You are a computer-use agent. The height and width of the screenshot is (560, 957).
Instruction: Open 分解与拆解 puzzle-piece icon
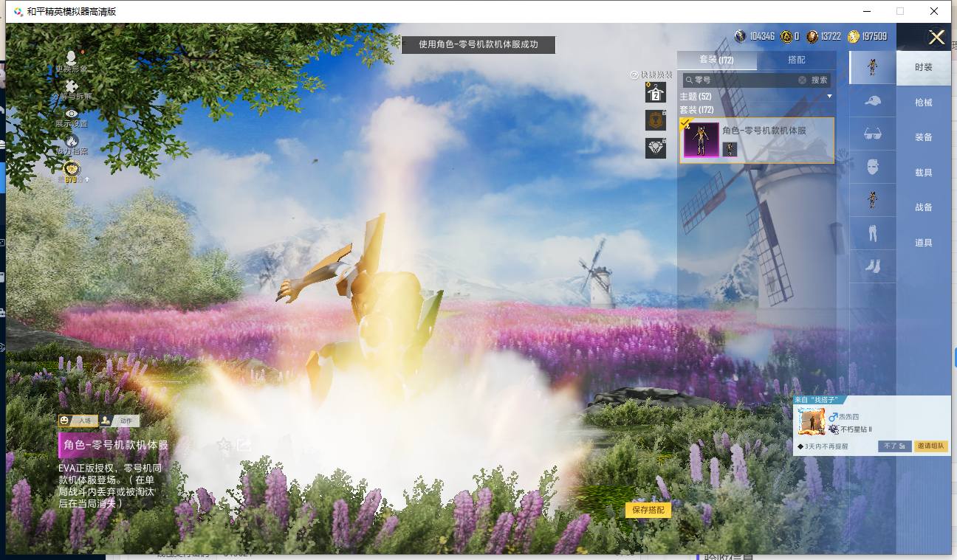pos(72,87)
